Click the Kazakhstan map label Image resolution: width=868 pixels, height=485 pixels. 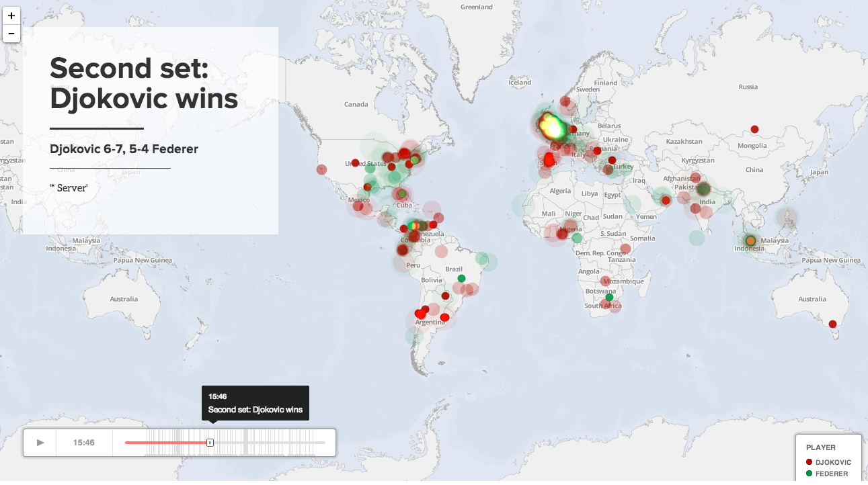coord(684,142)
